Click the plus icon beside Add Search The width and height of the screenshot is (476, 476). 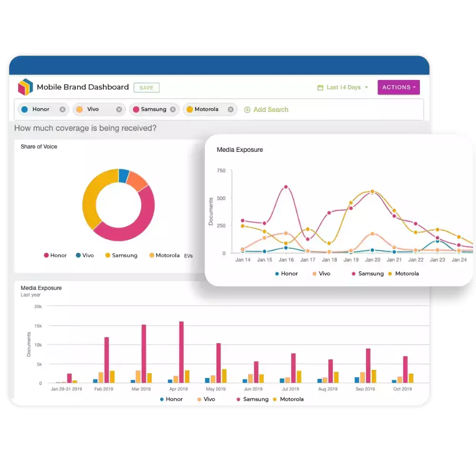pos(247,109)
